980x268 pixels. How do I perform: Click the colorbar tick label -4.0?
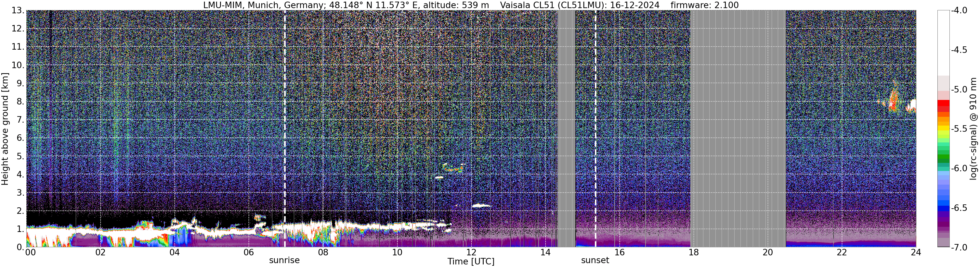click(x=959, y=10)
